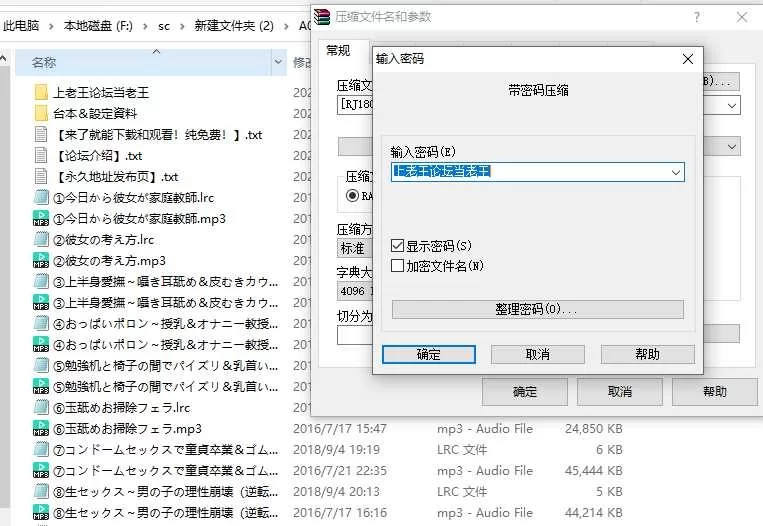Click explorer left pane scroll up arrow

coord(4,59)
